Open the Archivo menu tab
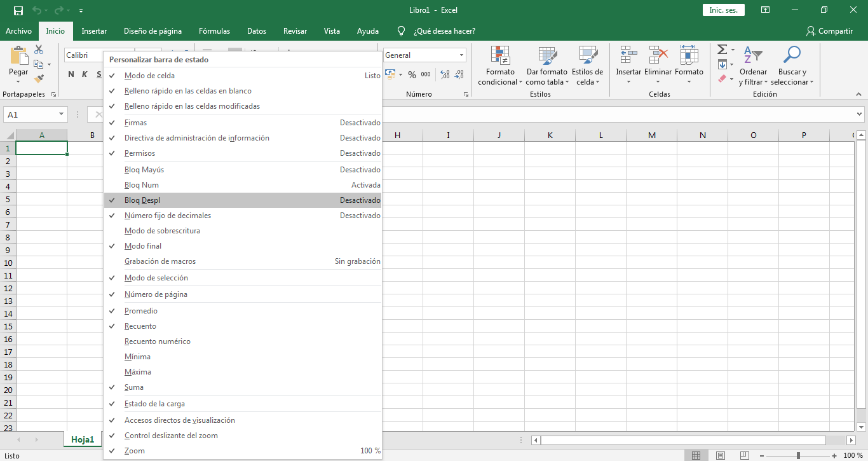 tap(18, 31)
